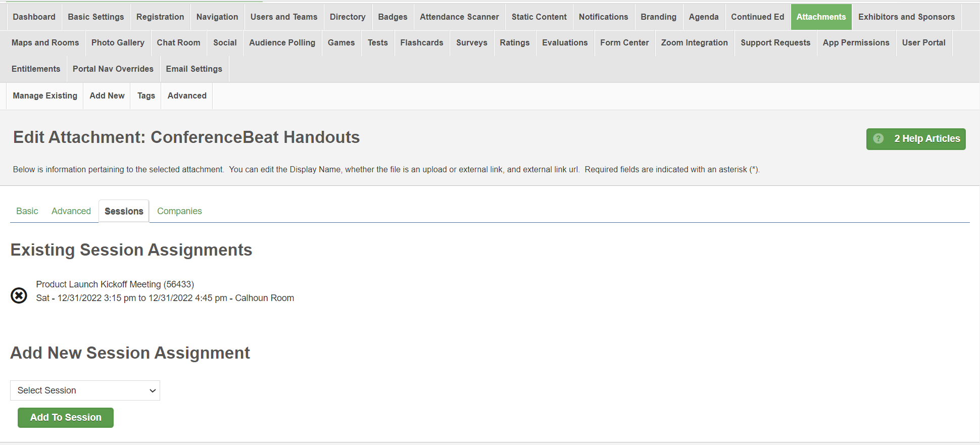Go to Manage Existing attachments
This screenshot has width=980, height=445.
click(45, 95)
